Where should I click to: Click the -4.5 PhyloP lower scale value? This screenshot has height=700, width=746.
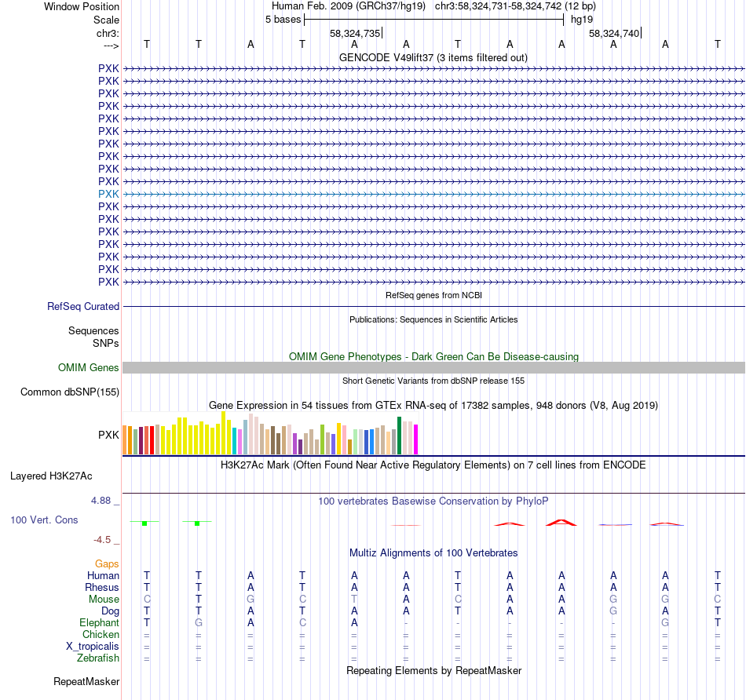click(x=102, y=540)
